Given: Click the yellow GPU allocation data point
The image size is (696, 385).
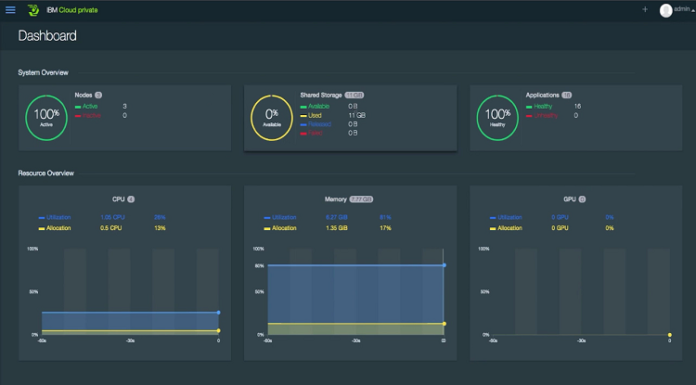Looking at the screenshot, I should 669,335.
